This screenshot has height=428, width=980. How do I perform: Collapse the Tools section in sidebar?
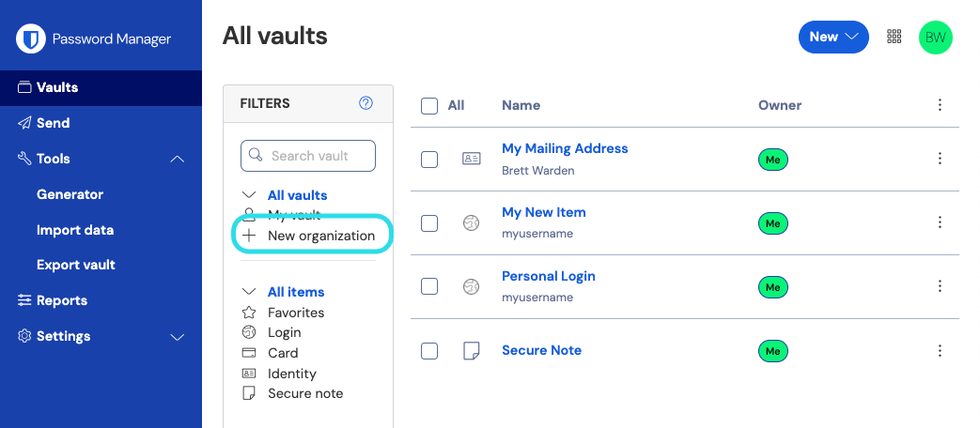tap(178, 159)
